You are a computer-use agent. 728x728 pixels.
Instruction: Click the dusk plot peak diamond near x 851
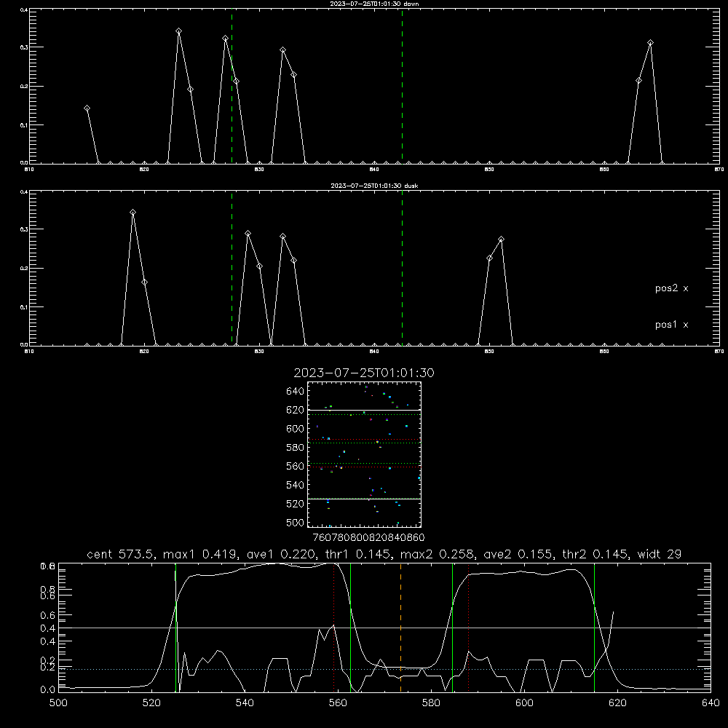501,240
